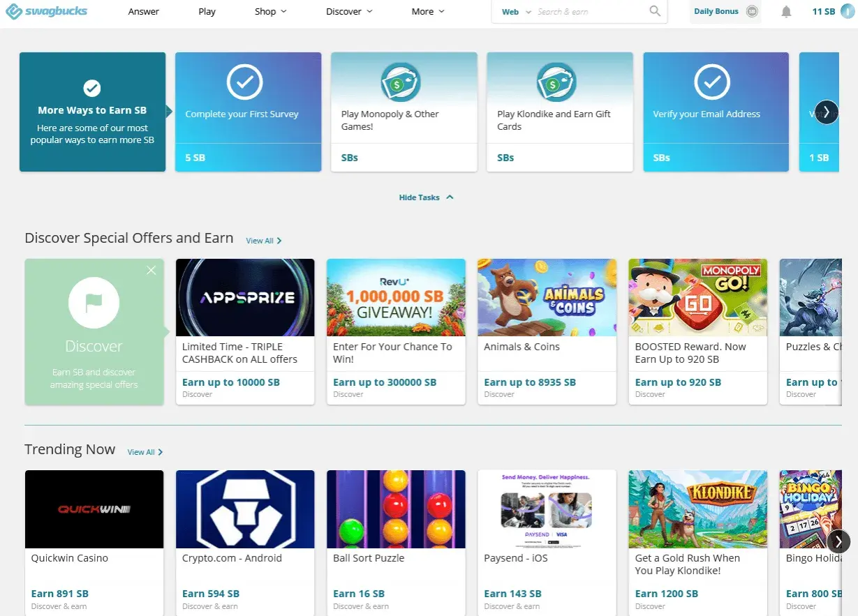The image size is (858, 616).
Task: Open the RevU 1,000,000 SB Giveaway image
Action: click(x=396, y=298)
